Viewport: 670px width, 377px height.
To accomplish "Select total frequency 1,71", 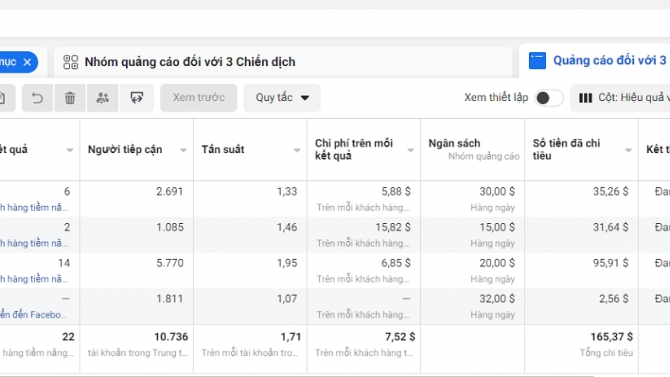I will [291, 337].
